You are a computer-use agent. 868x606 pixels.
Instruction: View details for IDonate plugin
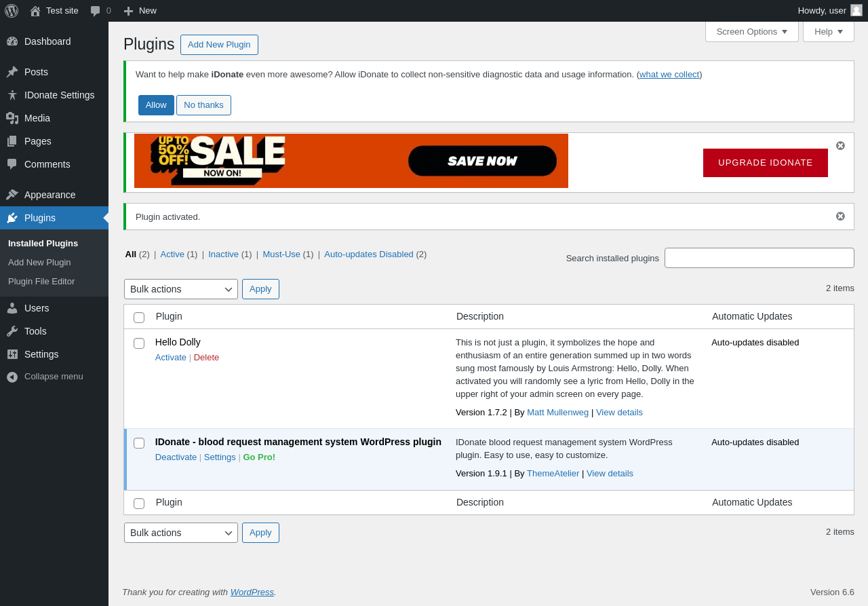coord(610,474)
